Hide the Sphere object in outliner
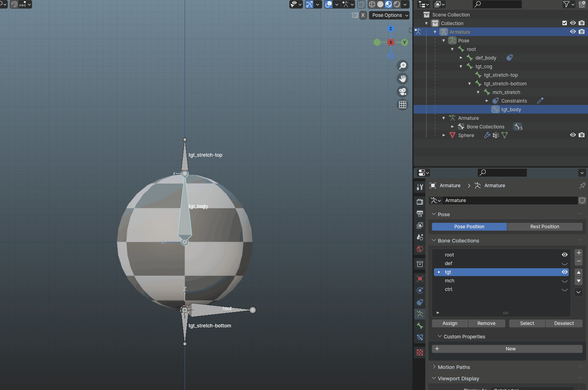 [573, 135]
